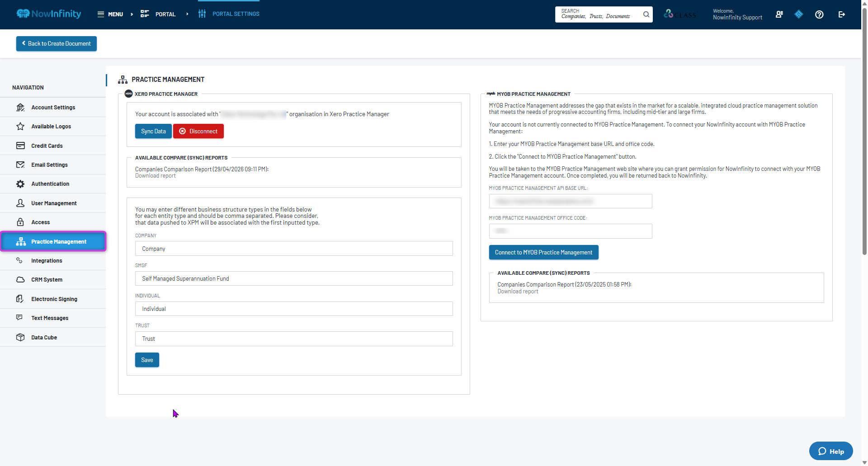The image size is (868, 466).
Task: Click the XERO PRACTICE MANAGER section title
Action: pyautogui.click(x=166, y=94)
